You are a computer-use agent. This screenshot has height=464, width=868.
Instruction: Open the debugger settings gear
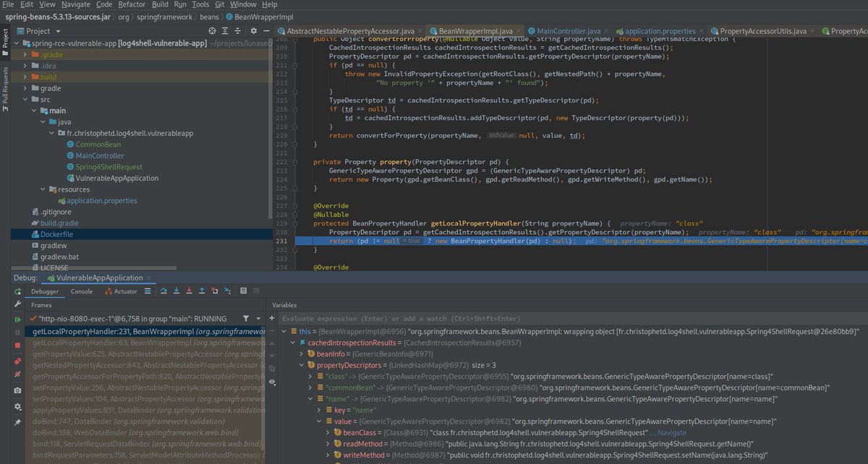[x=17, y=406]
